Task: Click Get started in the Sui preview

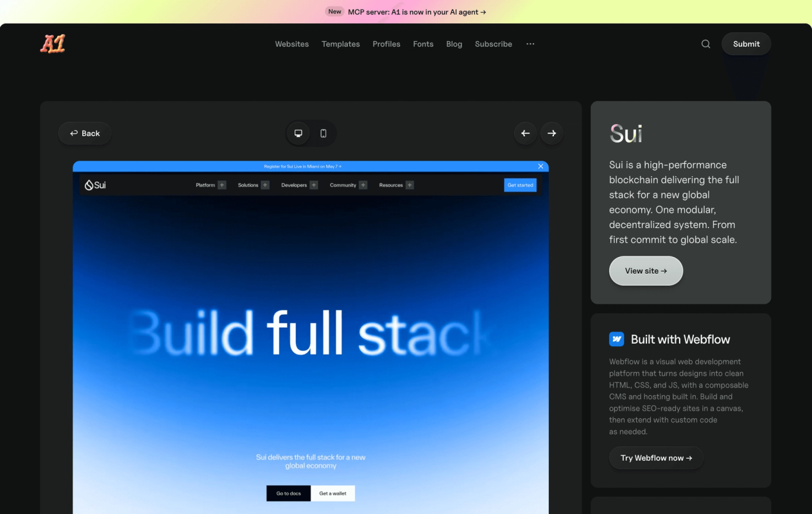Action: click(521, 185)
